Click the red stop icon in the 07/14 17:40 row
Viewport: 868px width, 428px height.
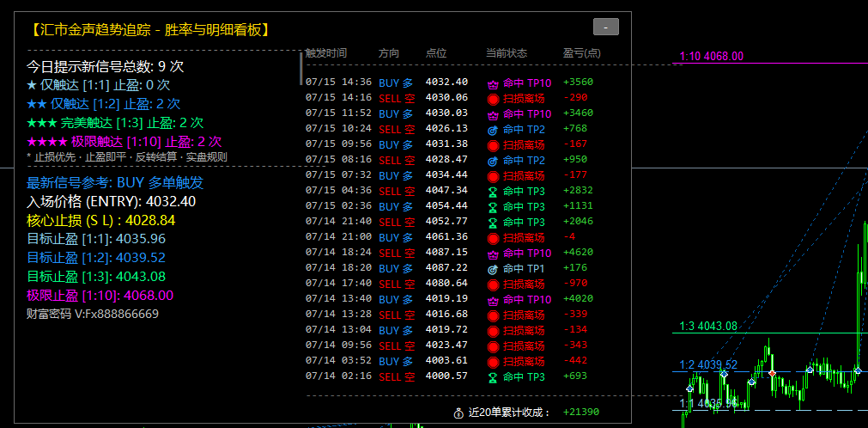tap(493, 285)
